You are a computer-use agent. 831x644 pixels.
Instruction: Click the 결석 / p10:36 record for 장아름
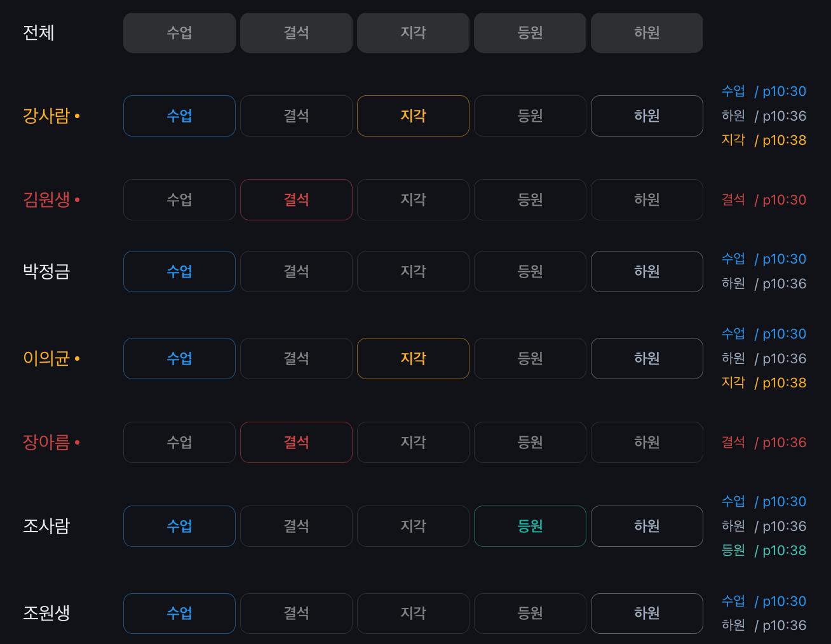click(764, 442)
